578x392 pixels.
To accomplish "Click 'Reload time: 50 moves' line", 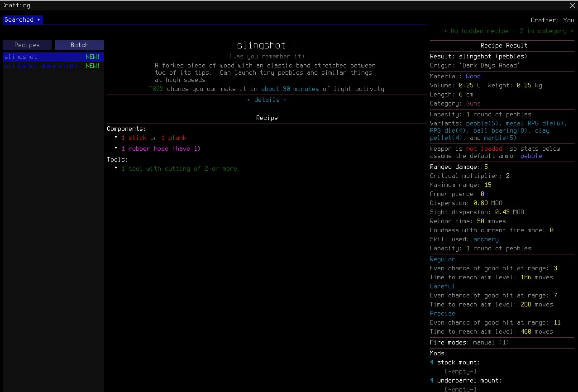I will 468,221.
